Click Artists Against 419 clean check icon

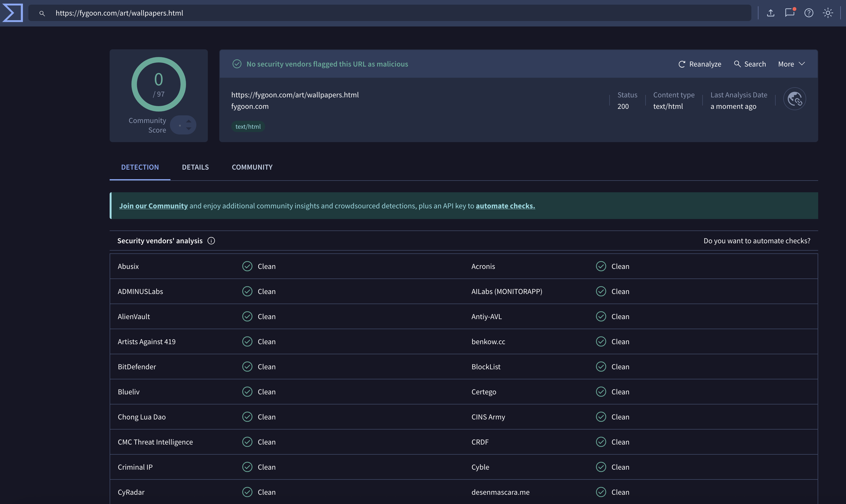(247, 342)
